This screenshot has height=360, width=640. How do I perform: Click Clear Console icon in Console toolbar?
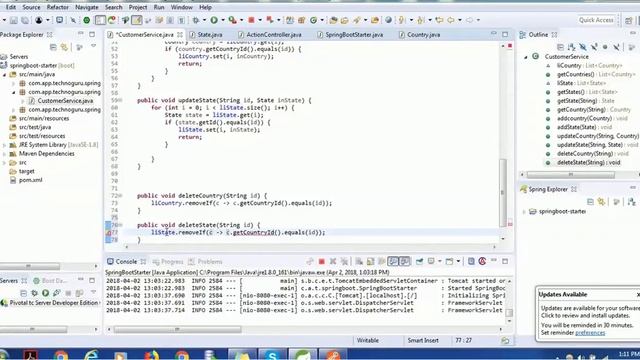click(x=359, y=261)
